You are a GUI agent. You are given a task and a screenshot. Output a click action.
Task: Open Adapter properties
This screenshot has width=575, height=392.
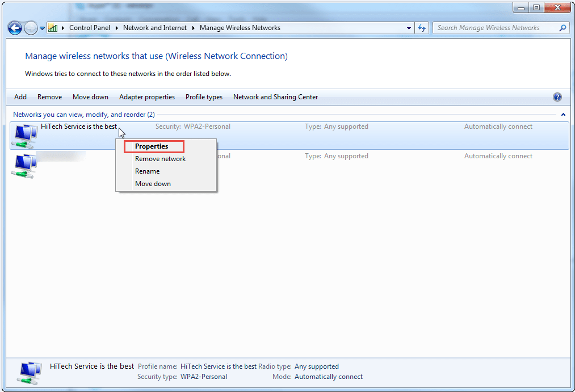pyautogui.click(x=146, y=97)
